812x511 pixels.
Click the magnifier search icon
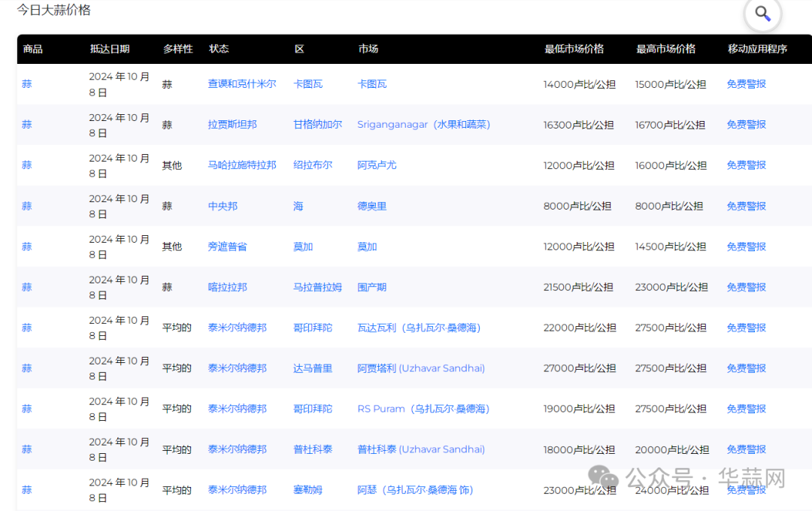[762, 13]
